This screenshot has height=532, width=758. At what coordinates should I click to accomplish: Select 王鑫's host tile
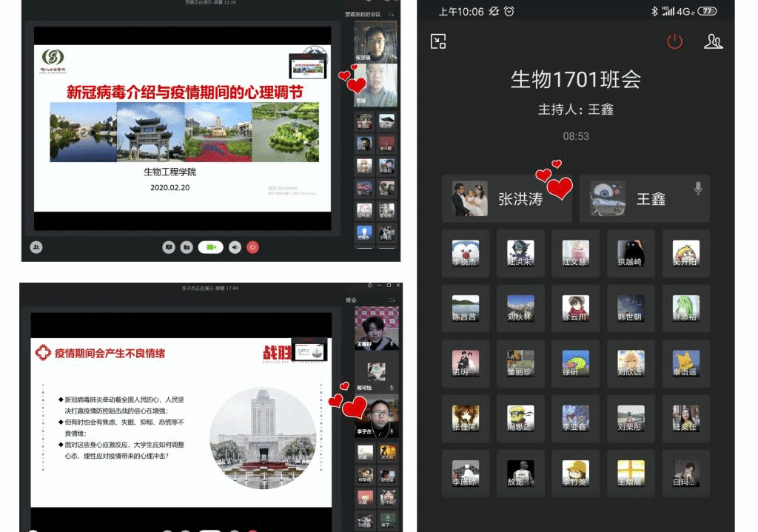[x=644, y=198]
